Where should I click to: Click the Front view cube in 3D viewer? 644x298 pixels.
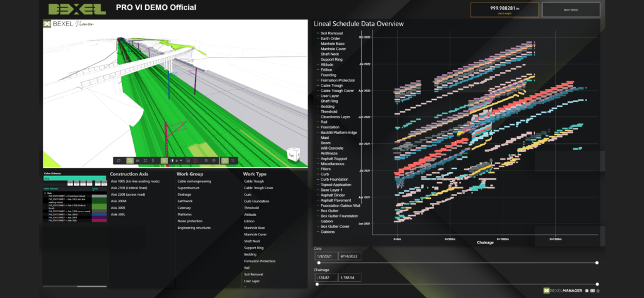tap(293, 155)
